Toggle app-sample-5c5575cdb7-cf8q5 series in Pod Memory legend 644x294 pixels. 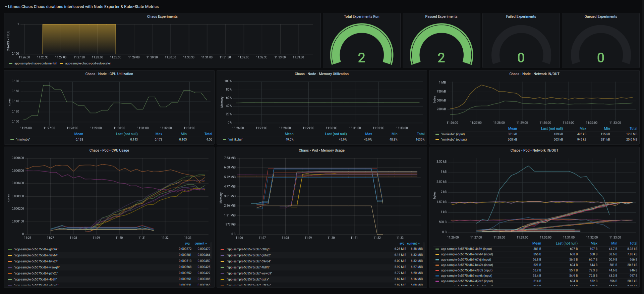[248, 249]
